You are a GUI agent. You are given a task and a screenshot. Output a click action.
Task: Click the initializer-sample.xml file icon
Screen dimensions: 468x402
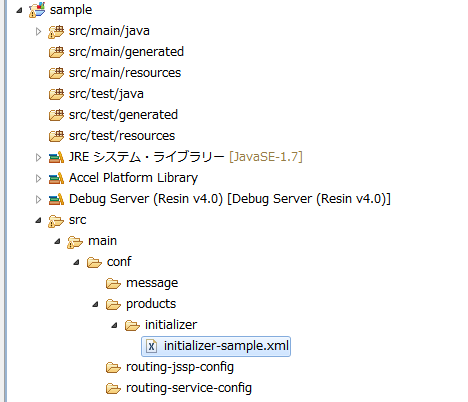pos(151,346)
